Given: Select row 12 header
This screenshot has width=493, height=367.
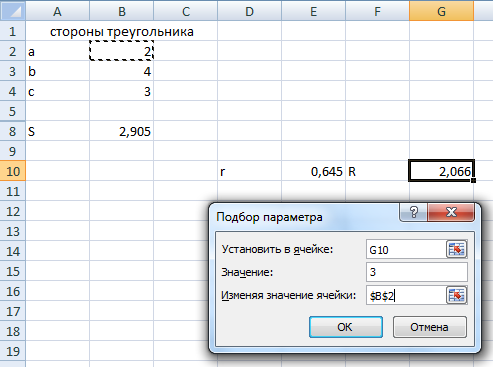Looking at the screenshot, I should pos(13,211).
